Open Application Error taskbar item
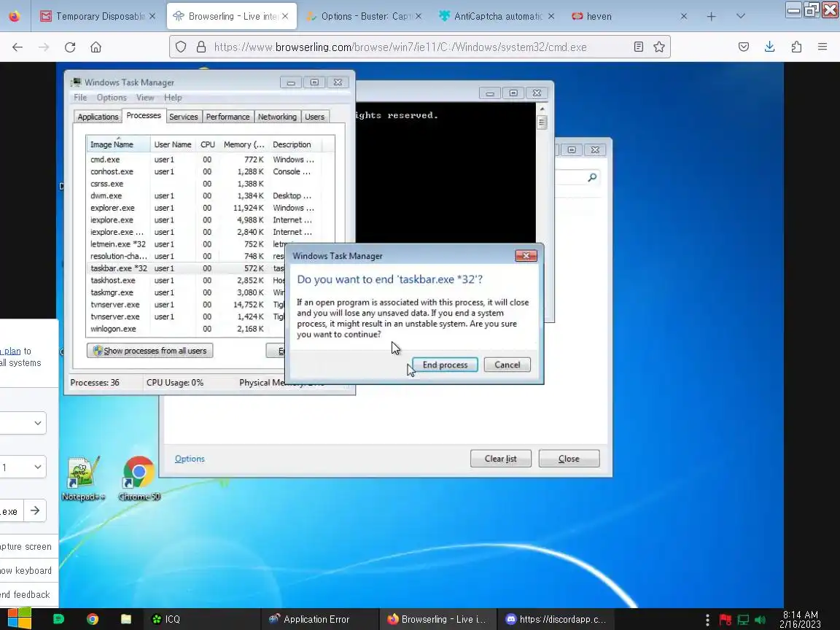The height and width of the screenshot is (630, 840). coord(320,619)
